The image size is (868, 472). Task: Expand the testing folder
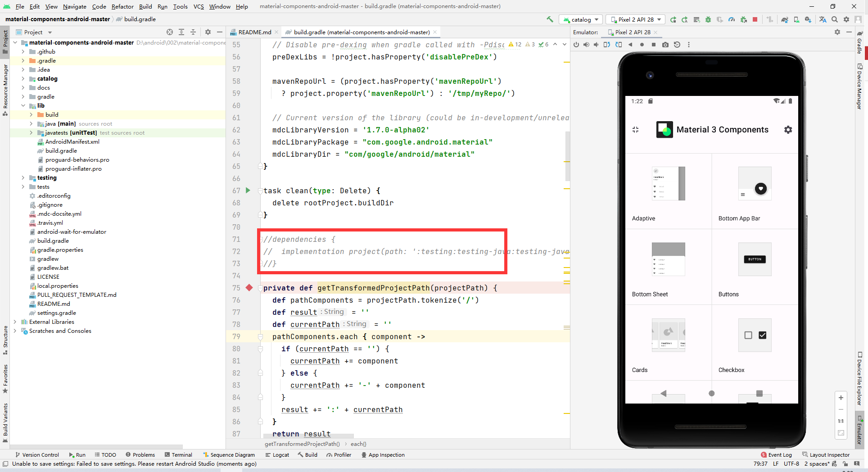pyautogui.click(x=23, y=178)
